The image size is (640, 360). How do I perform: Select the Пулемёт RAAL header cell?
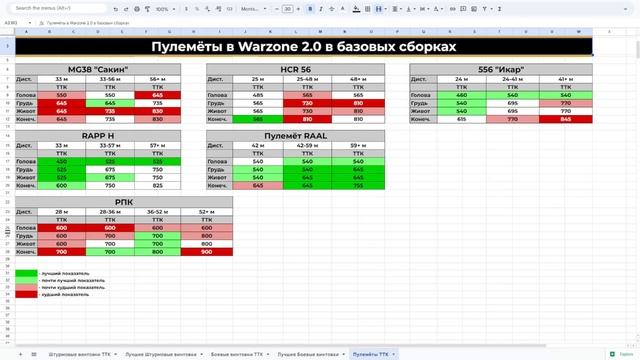tap(296, 136)
